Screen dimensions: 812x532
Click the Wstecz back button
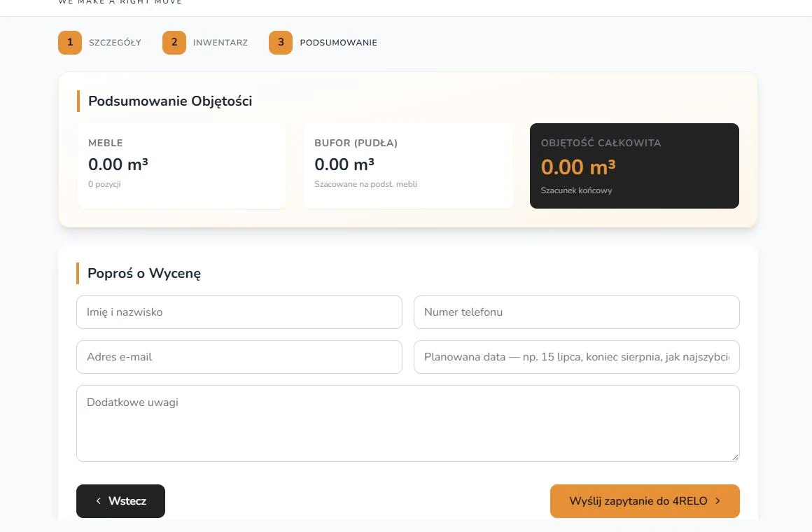[x=120, y=501]
